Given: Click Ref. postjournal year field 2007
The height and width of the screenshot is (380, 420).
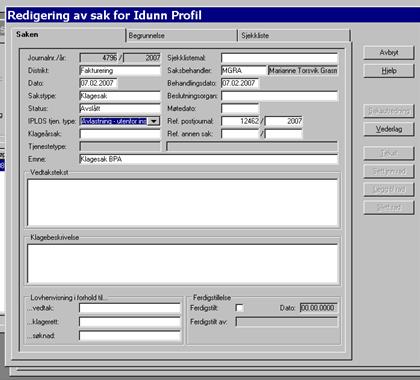Looking at the screenshot, I should (x=284, y=121).
